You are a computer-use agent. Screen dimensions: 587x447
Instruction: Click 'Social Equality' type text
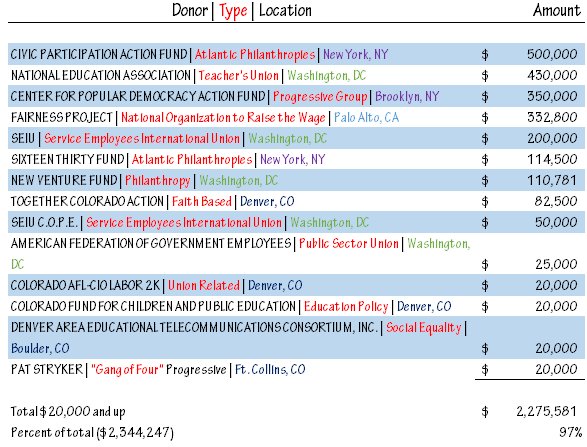point(423,328)
